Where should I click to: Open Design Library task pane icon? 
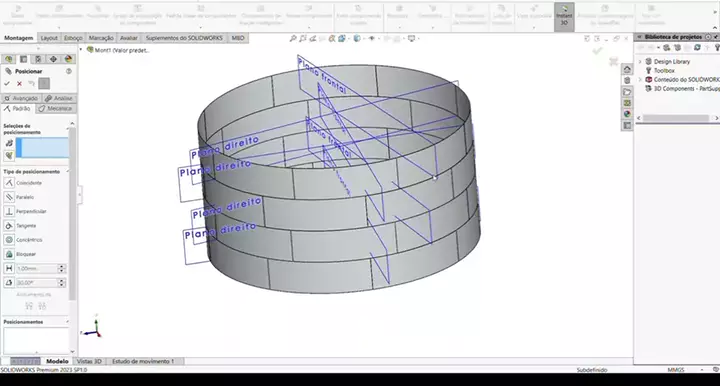point(627,80)
